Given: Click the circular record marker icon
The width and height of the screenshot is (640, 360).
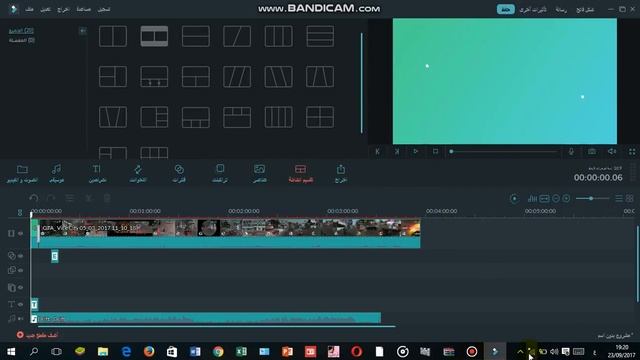Looking at the screenshot, I should tap(514, 198).
